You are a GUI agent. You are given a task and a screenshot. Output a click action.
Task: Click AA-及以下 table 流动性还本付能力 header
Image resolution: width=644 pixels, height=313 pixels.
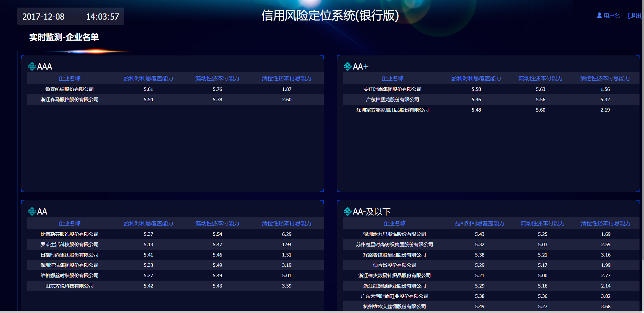point(543,223)
